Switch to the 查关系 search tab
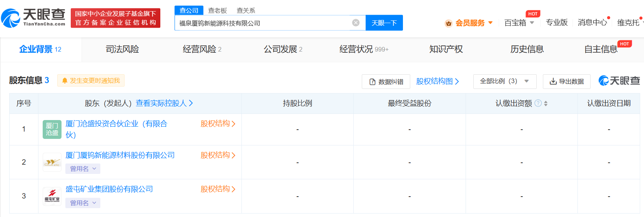This screenshot has height=217, width=644. [x=246, y=10]
